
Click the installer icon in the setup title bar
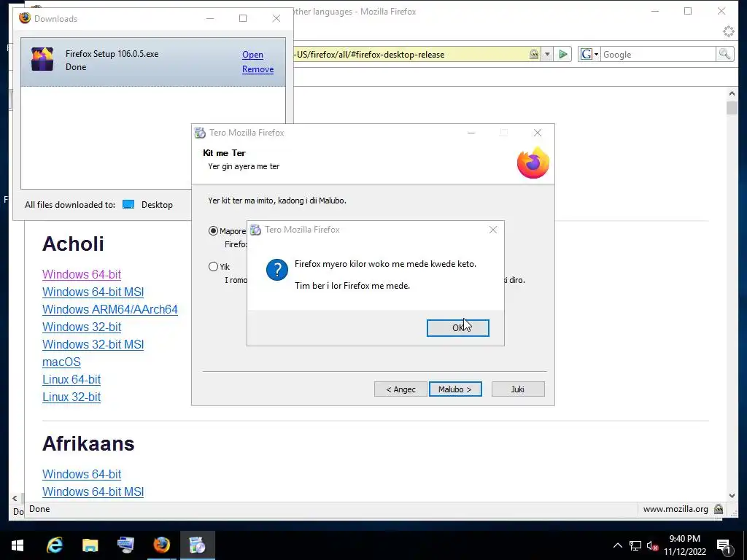pos(200,133)
